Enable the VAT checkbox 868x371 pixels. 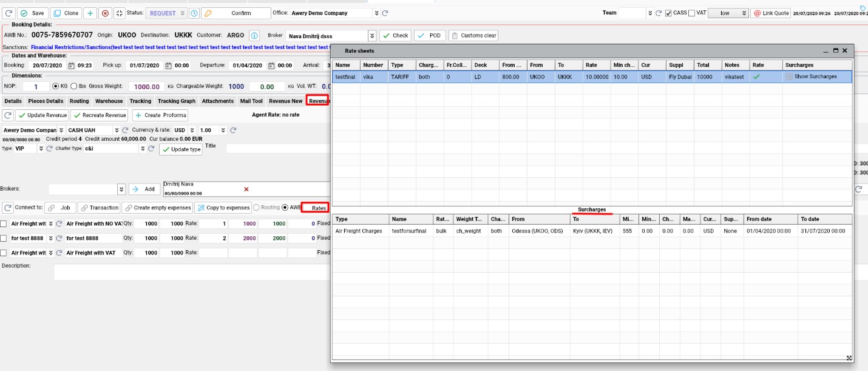692,13
